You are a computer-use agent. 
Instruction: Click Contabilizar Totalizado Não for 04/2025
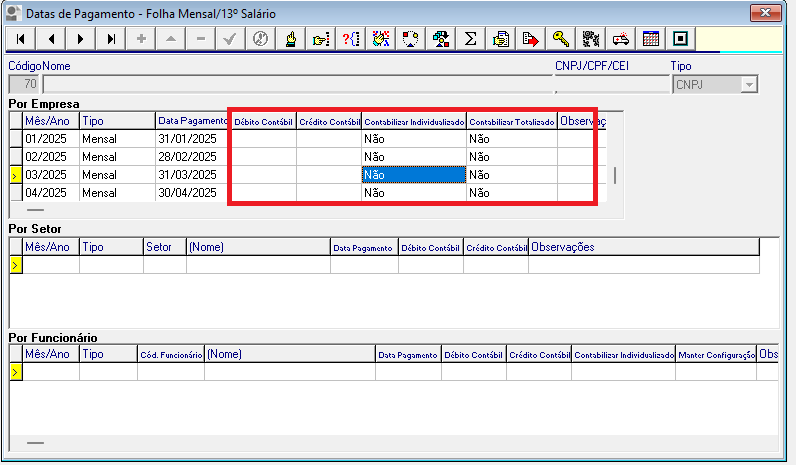click(512, 193)
